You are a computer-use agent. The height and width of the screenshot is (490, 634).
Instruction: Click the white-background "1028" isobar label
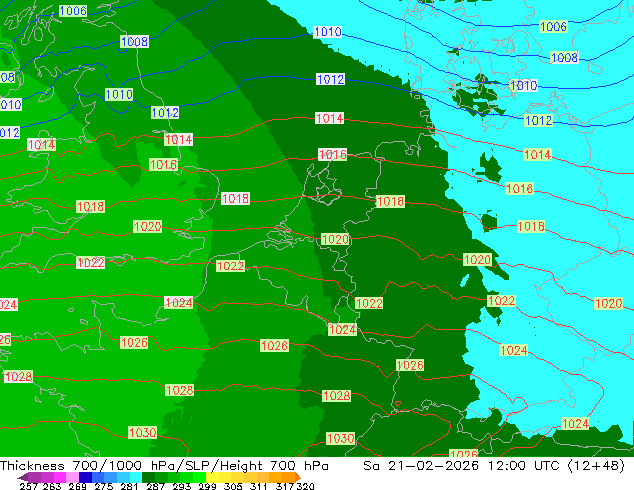18,377
